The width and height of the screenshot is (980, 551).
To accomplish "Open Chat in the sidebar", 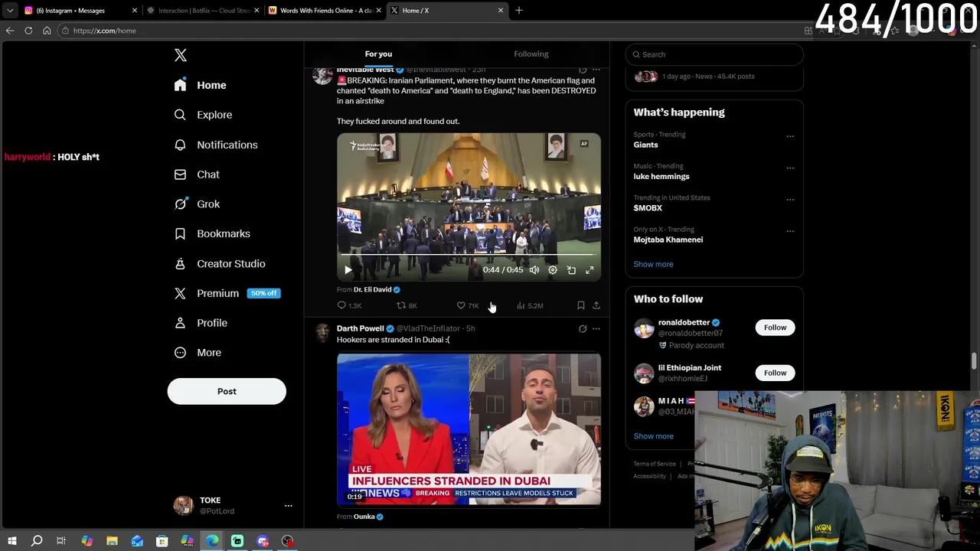I will [x=197, y=174].
